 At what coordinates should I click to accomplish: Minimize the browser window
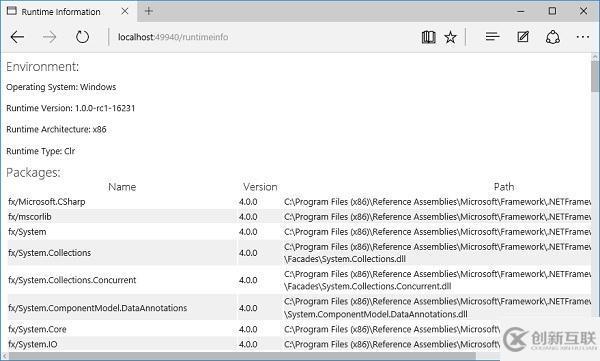(521, 11)
